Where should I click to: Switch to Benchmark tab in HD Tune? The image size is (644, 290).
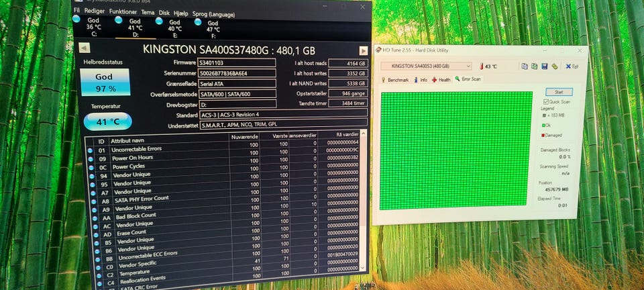pos(395,80)
